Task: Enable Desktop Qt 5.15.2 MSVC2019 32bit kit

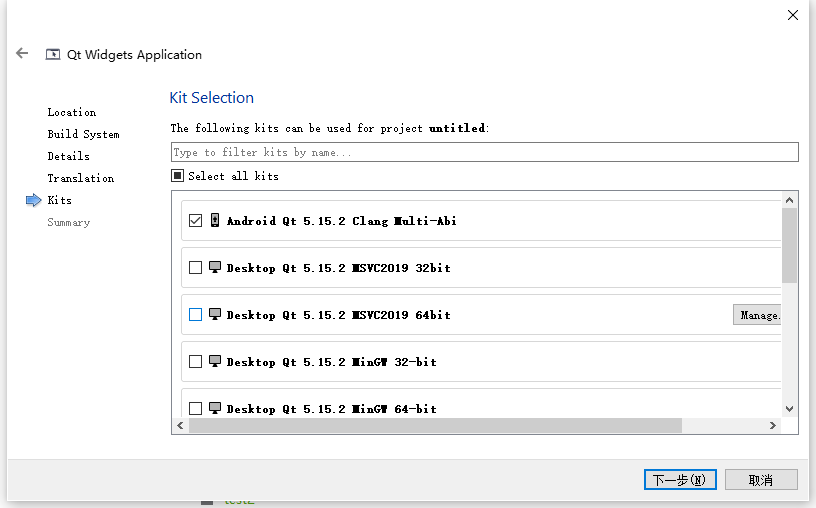Action: click(x=195, y=268)
